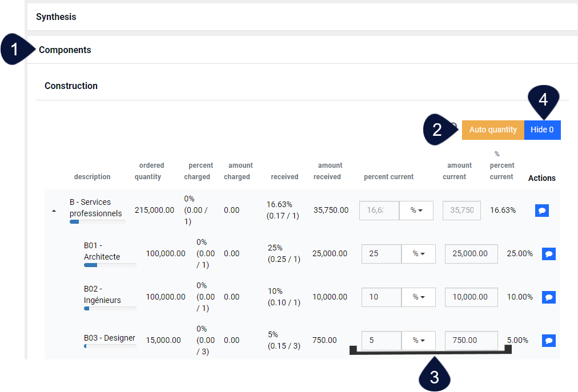Open the comment icon for B - Services professionnels
Screen dimensions: 578x392
[x=541, y=210]
